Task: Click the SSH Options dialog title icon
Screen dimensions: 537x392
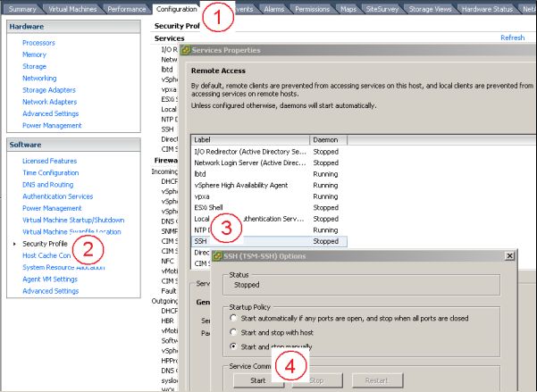Action: point(217,256)
